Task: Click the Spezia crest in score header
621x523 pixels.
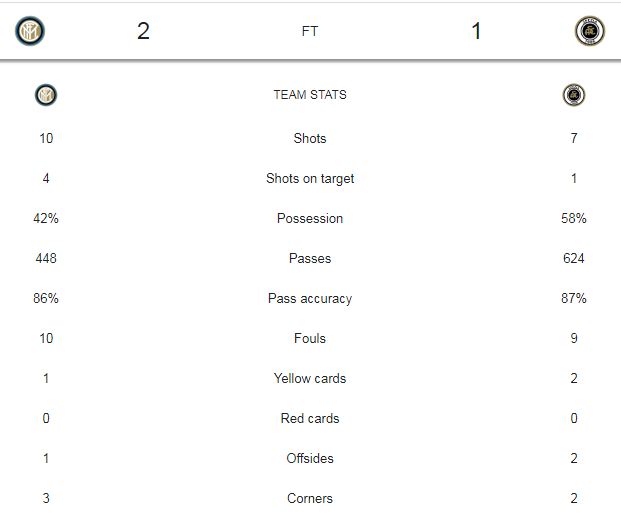Action: pyautogui.click(x=590, y=31)
